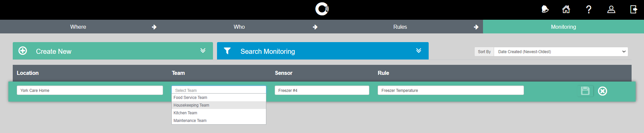644x133 pixels.
Task: Open the Sort By dropdown
Action: point(561,51)
